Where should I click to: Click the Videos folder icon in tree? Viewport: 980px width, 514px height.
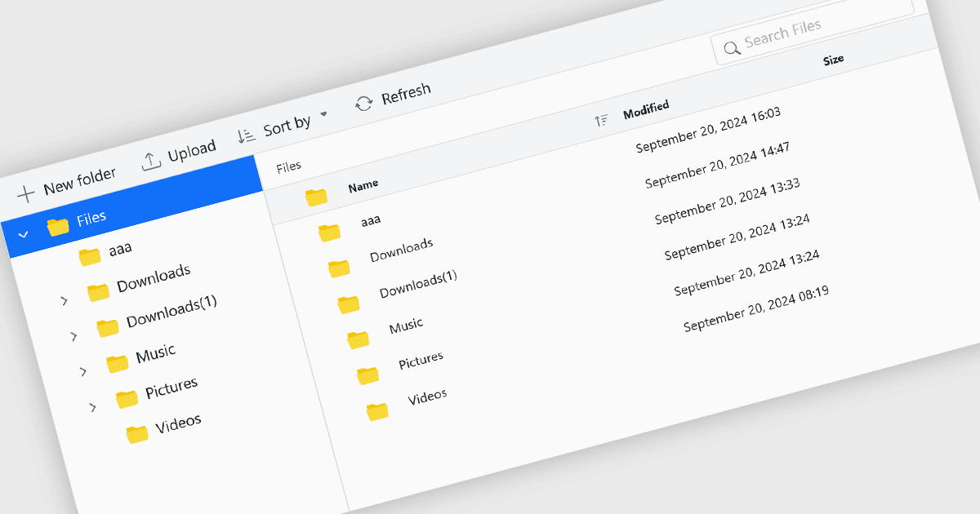(x=137, y=433)
